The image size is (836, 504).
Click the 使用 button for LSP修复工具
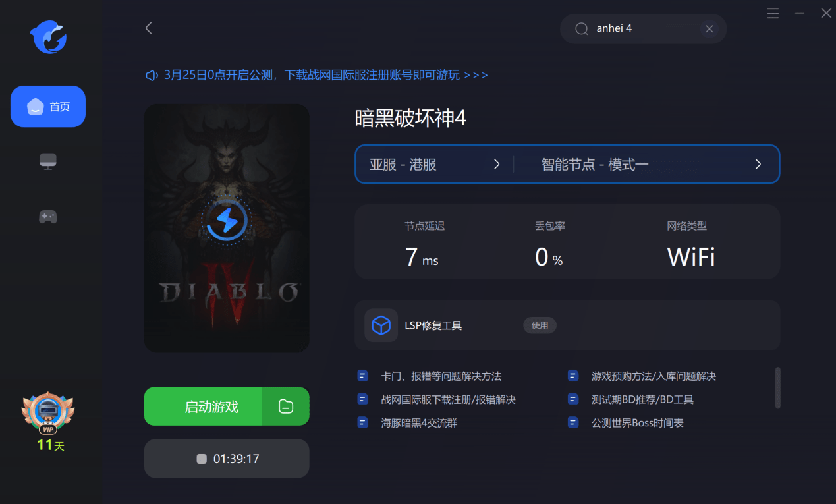point(540,325)
